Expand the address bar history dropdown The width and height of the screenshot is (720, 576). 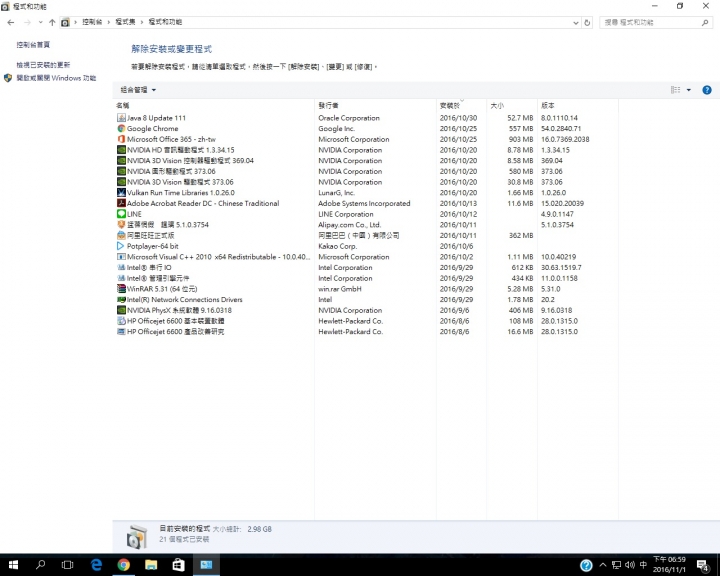pyautogui.click(x=576, y=23)
